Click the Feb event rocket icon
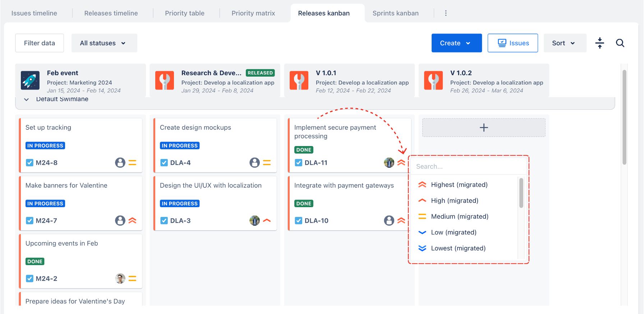The image size is (644, 314). click(30, 80)
